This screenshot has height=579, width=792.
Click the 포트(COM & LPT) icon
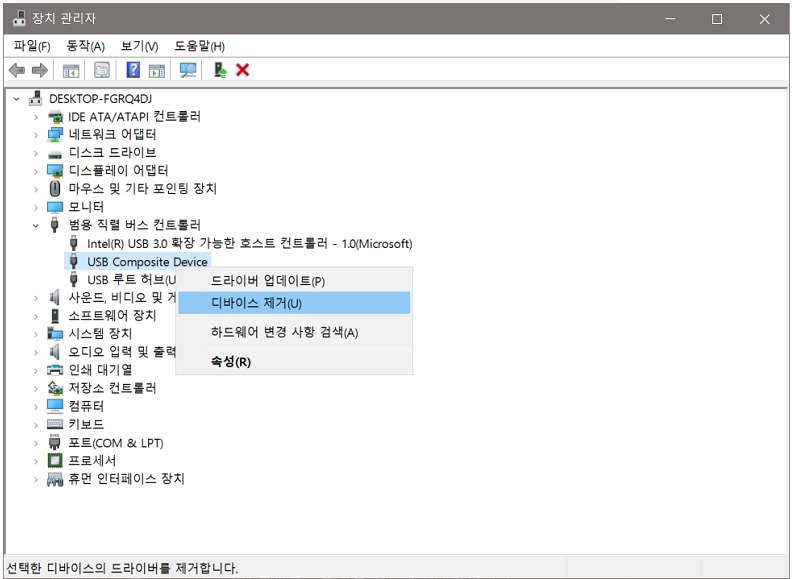pos(55,443)
